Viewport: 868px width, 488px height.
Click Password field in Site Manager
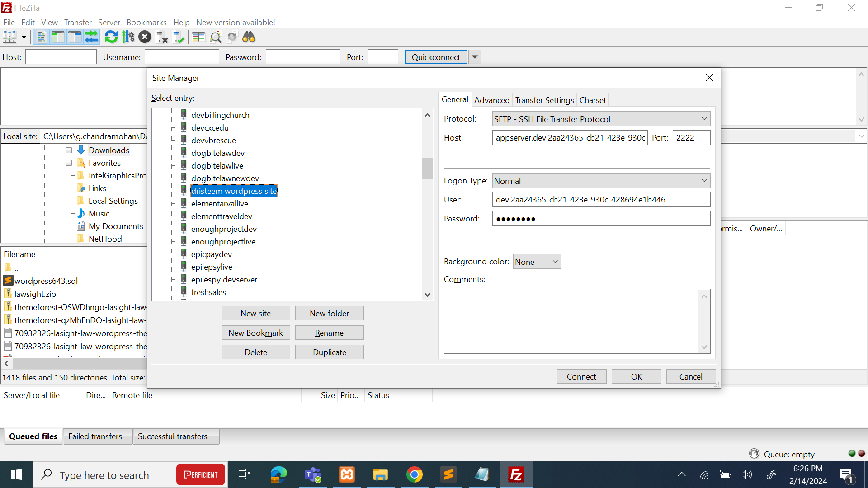[x=601, y=218]
